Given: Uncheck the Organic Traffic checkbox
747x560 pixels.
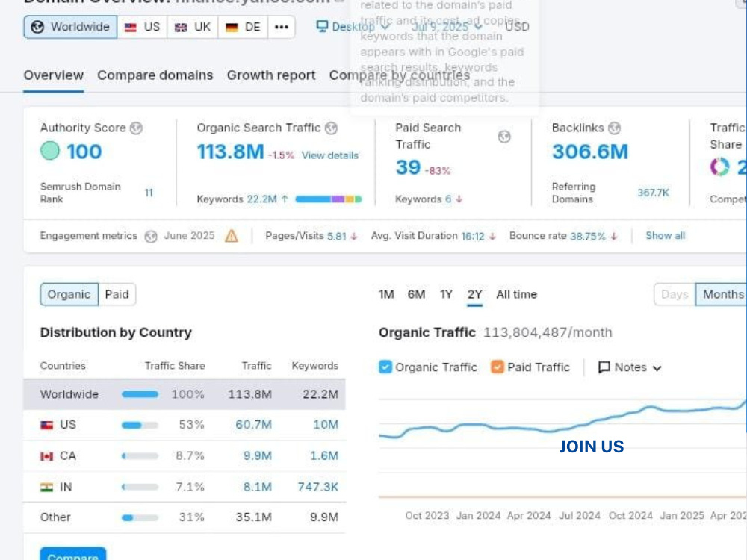Looking at the screenshot, I should [x=385, y=367].
